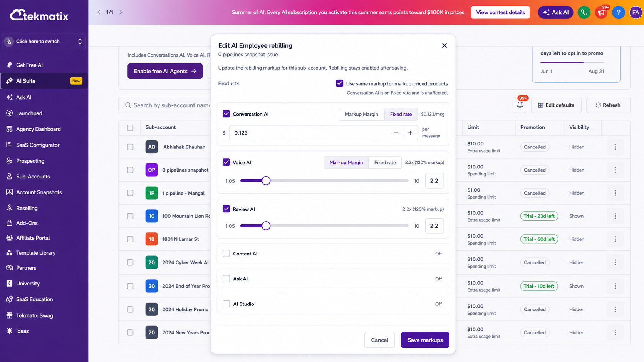This screenshot has height=362, width=644.
Task: Close the Edit AI Employee rebilling dialog
Action: [x=444, y=45]
